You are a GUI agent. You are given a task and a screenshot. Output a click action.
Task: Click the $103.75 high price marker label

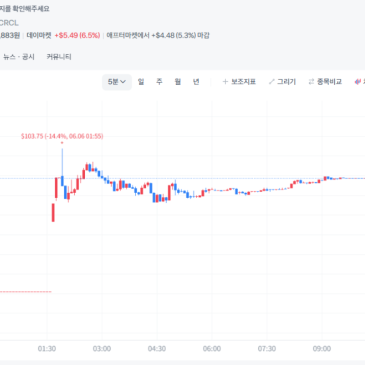tap(62, 136)
